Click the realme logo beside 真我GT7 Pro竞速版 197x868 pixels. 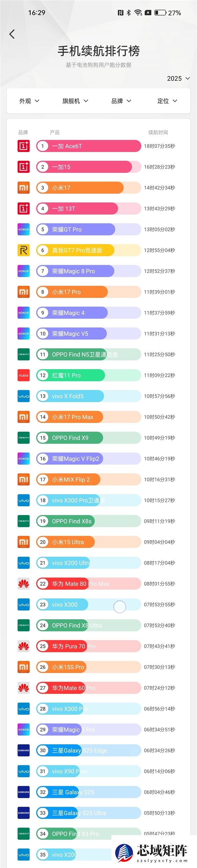tap(24, 250)
